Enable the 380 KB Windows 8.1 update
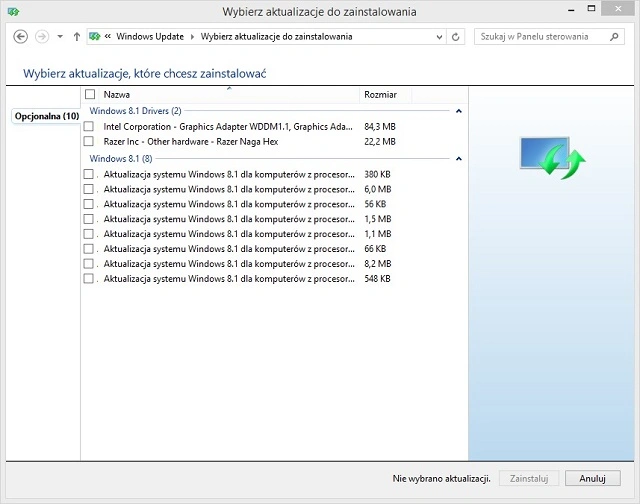 point(89,174)
